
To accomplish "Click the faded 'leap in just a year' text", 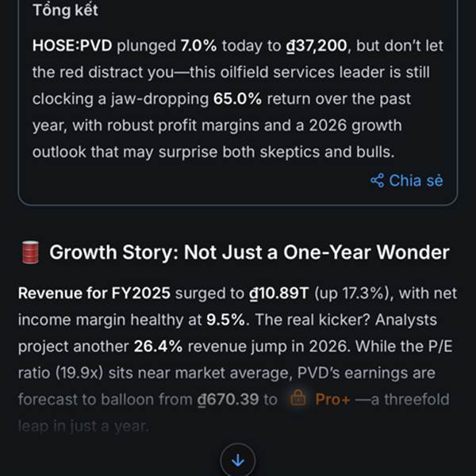I will click(84, 426).
